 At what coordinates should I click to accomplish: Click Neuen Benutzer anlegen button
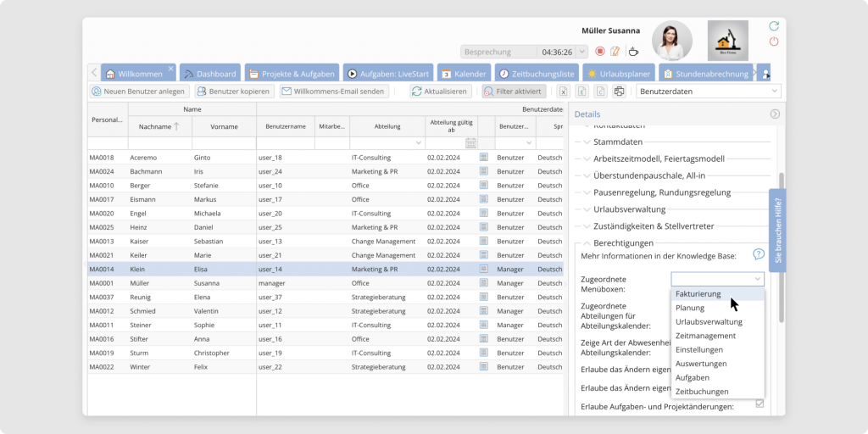(138, 92)
